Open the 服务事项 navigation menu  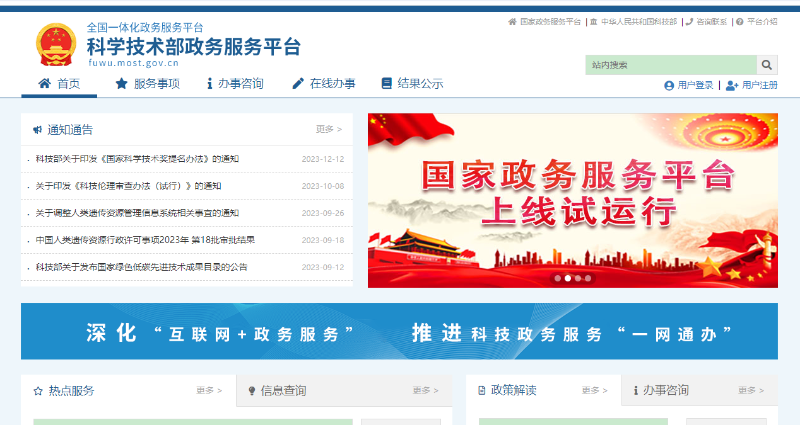[x=147, y=84]
